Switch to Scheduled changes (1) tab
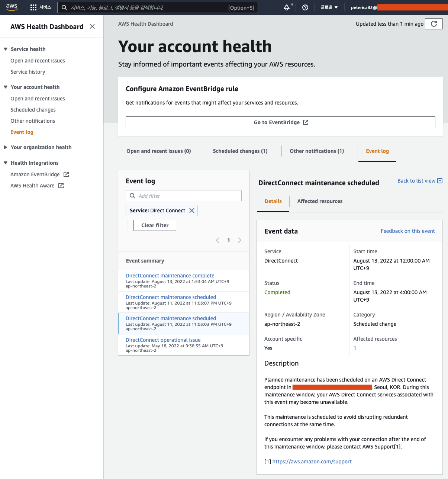The width and height of the screenshot is (448, 479). (x=240, y=151)
